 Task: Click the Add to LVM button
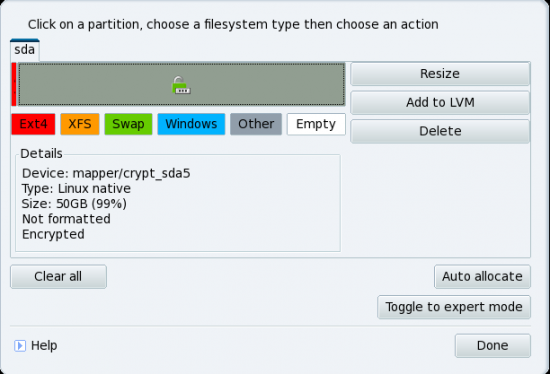coord(440,102)
